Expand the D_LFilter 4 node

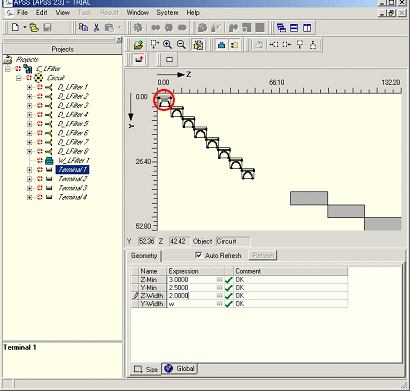tap(29, 115)
